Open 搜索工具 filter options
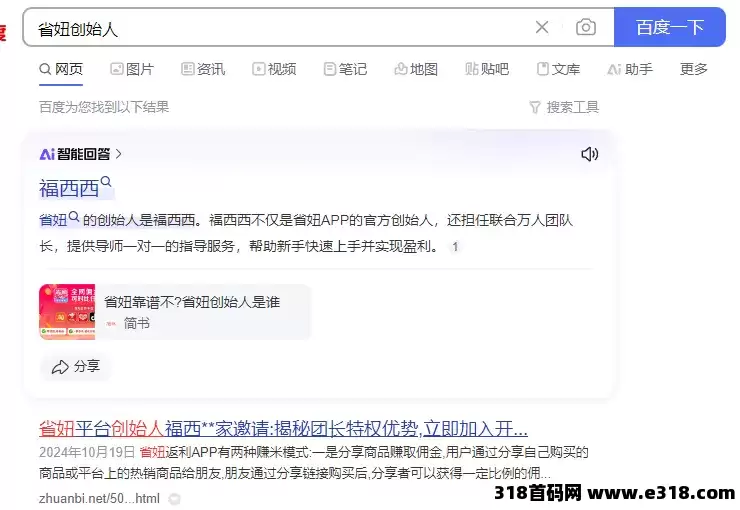The height and width of the screenshot is (510, 740). (x=564, y=107)
